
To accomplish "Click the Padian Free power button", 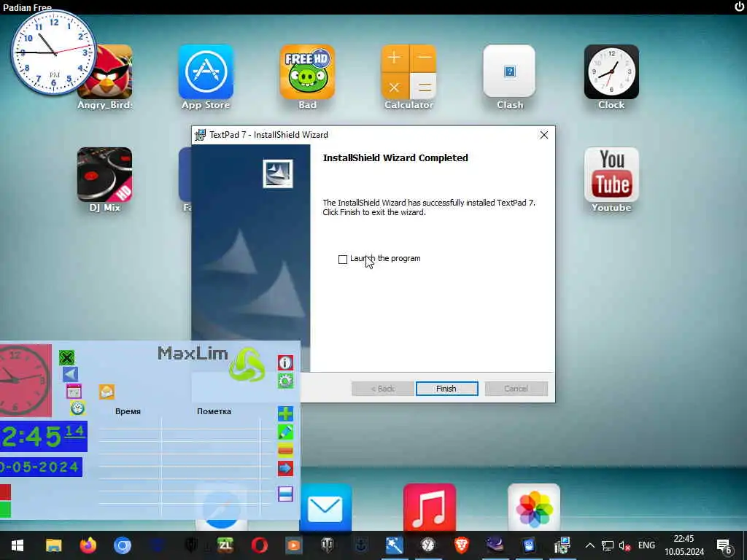I will point(739,7).
